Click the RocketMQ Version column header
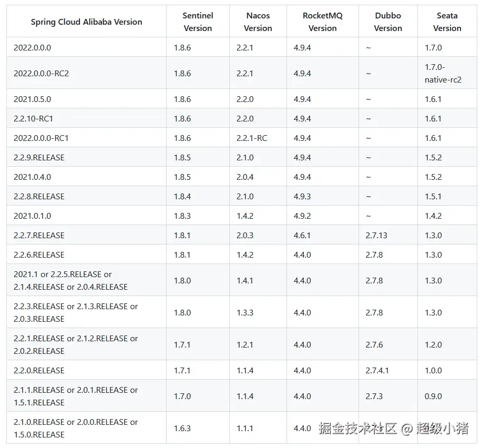Screen dimensions: 481x448 pyautogui.click(x=322, y=22)
